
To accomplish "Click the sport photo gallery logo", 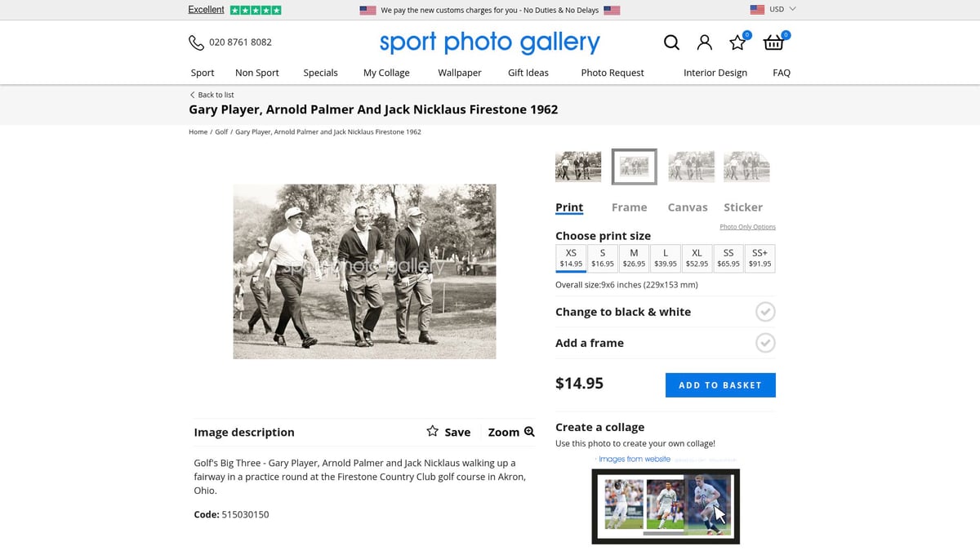I will point(488,42).
